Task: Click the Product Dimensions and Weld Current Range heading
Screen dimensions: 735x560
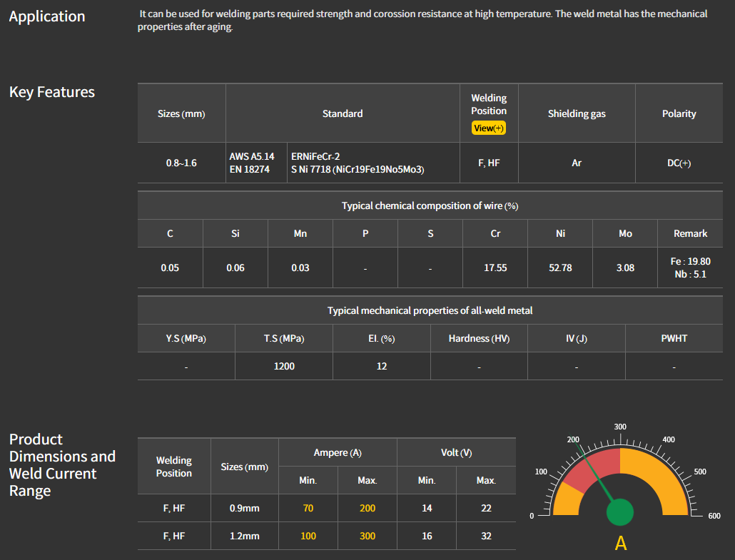Action: pyautogui.click(x=62, y=465)
